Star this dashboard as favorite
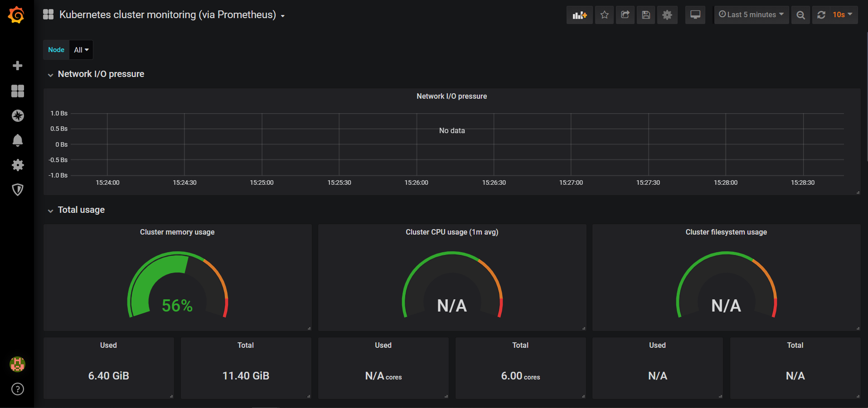 604,15
